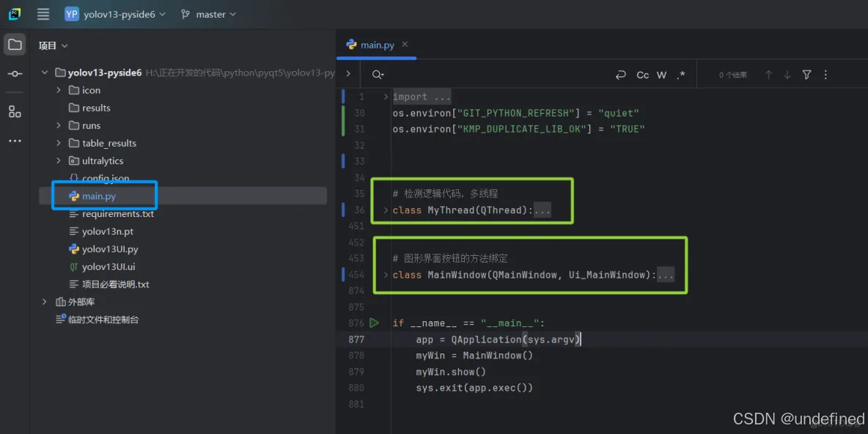
Task: Expand the icon folder
Action: point(59,90)
